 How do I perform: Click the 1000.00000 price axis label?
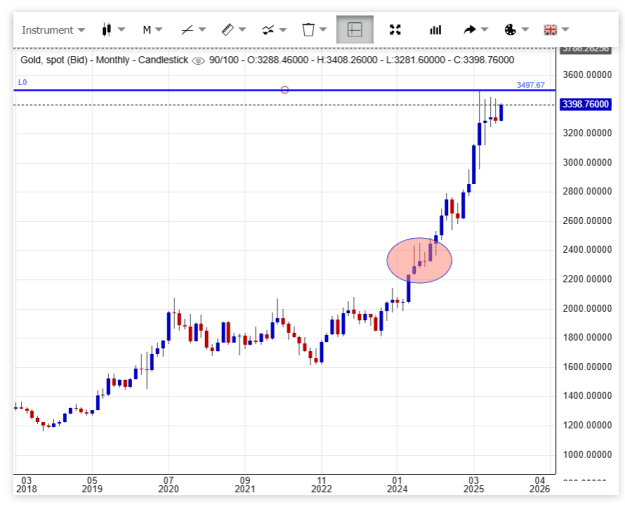[587, 454]
